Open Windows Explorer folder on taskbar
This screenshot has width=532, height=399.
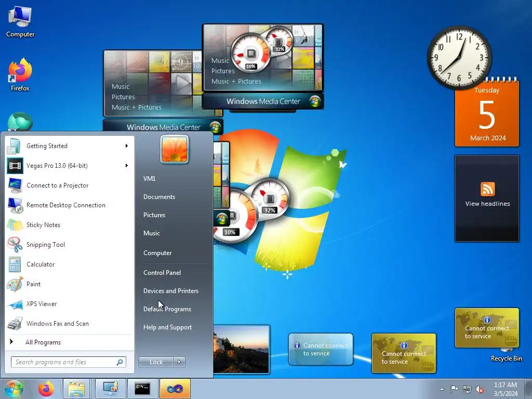coord(76,389)
